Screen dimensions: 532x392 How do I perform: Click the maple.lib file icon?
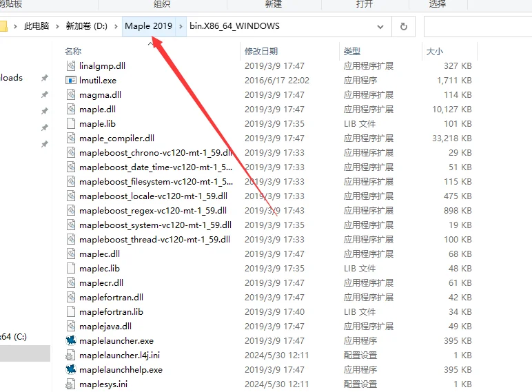(x=71, y=124)
